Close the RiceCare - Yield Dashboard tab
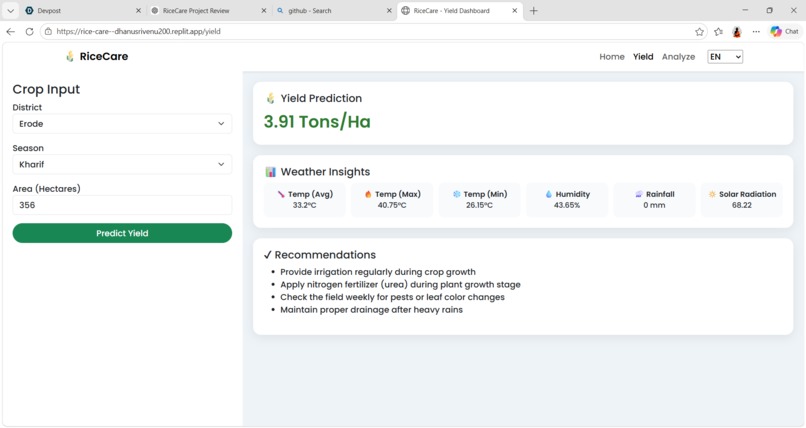This screenshot has width=806, height=428. (515, 10)
